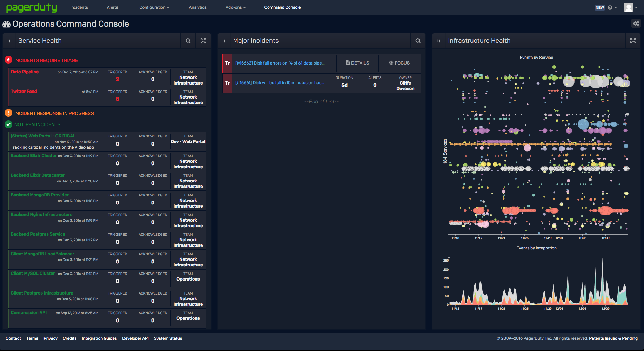
Task: Open the Command Console settings gears icon
Action: click(636, 23)
